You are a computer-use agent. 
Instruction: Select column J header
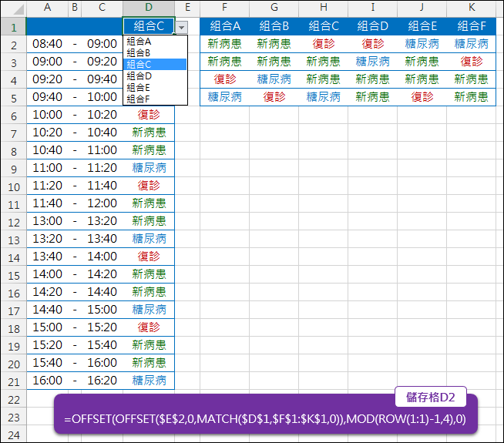422,8
